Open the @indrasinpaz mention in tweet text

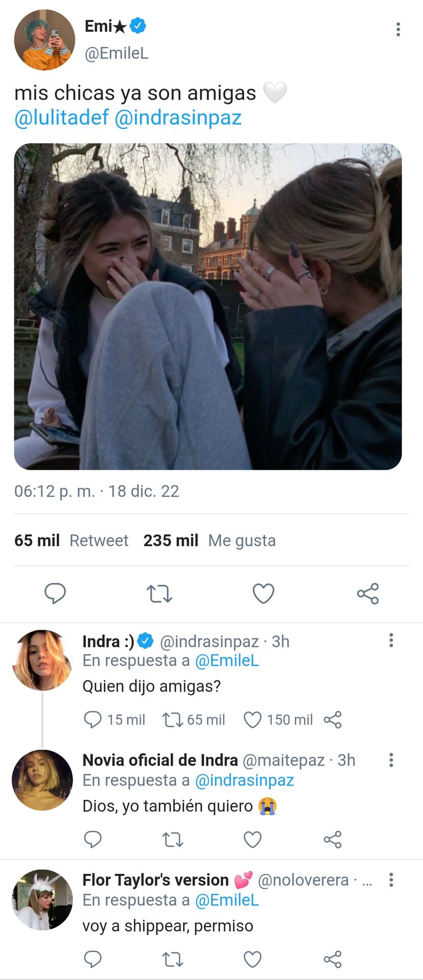coord(178,117)
